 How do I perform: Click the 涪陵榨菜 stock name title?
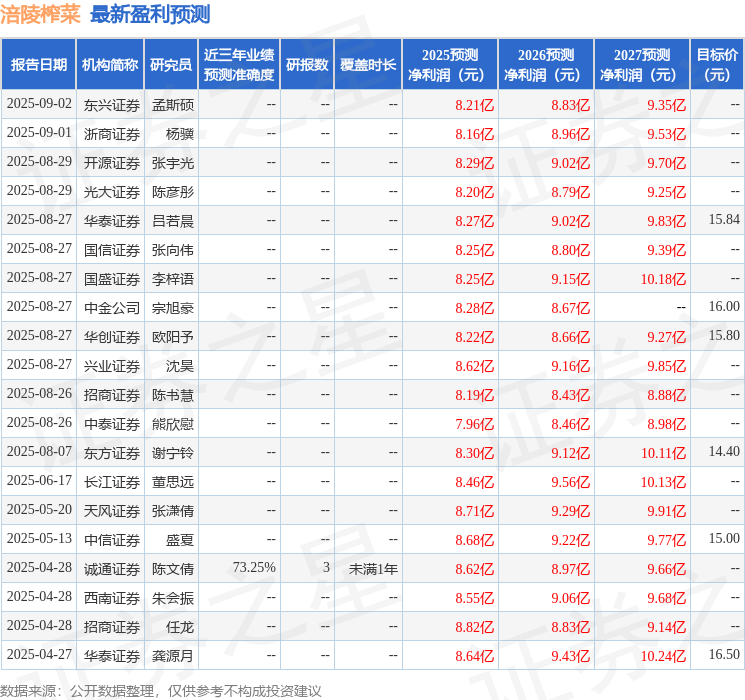coord(40,14)
